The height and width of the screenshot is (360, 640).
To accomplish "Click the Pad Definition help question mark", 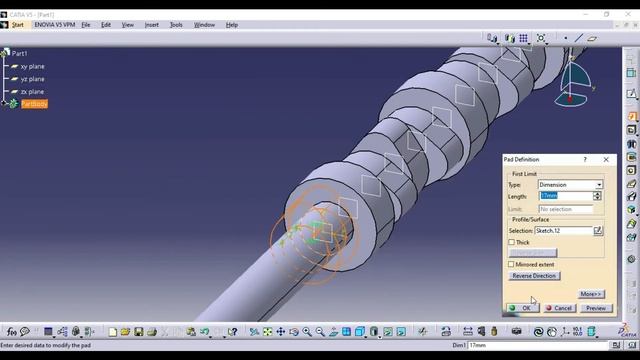I will [x=585, y=160].
